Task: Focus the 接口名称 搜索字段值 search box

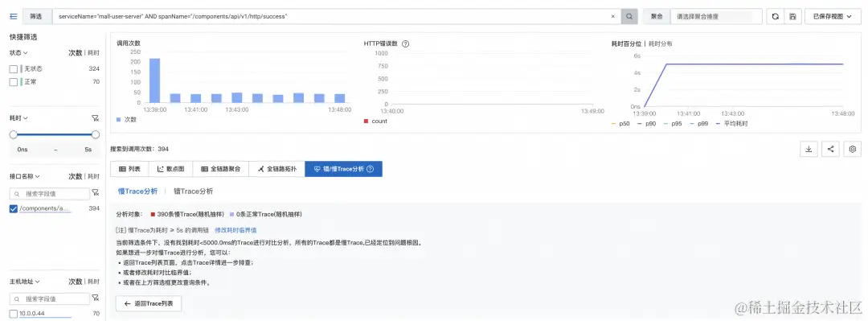Action: click(x=49, y=194)
